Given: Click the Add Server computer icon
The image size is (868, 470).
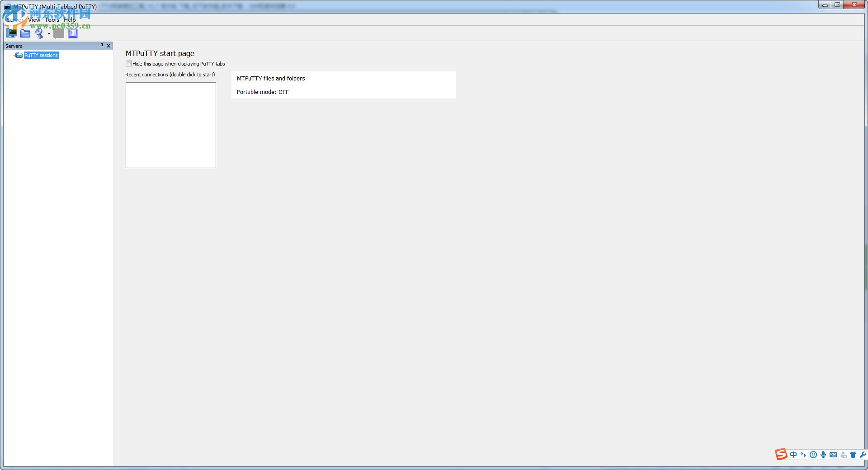Looking at the screenshot, I should (x=12, y=33).
